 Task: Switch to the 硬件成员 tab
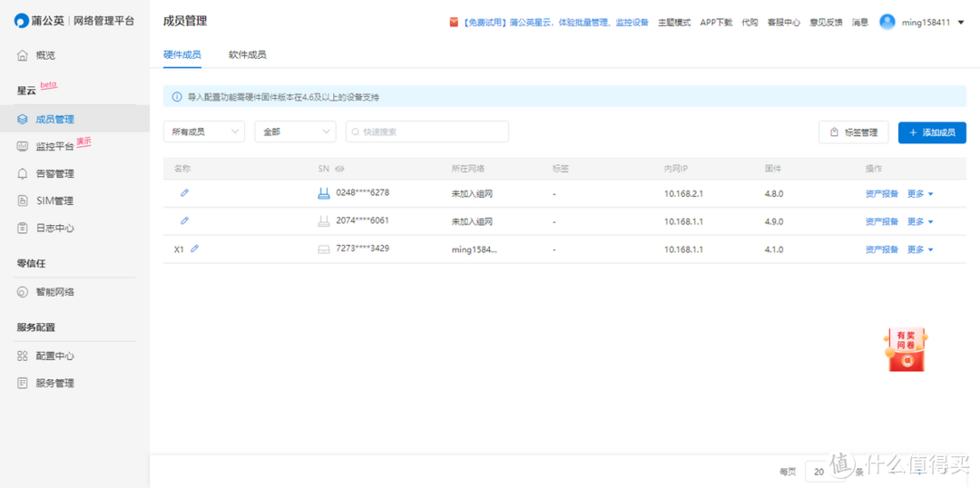(181, 54)
